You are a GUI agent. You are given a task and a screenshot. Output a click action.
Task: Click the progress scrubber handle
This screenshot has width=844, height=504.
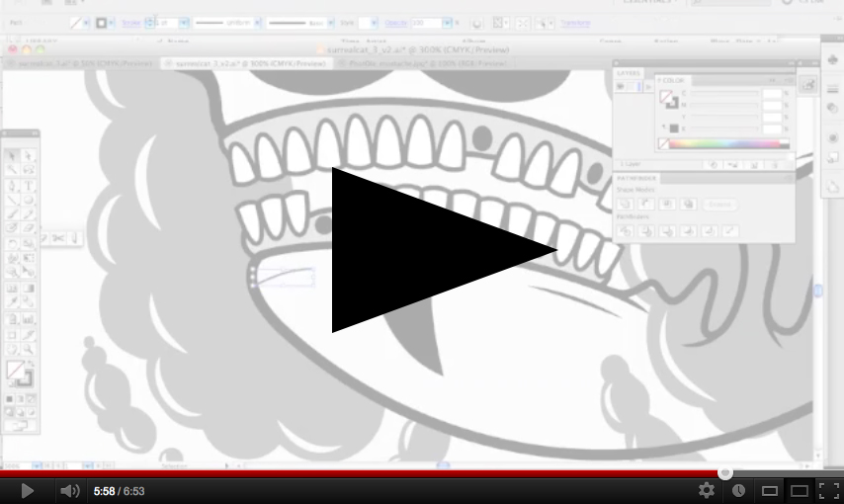pyautogui.click(x=725, y=473)
